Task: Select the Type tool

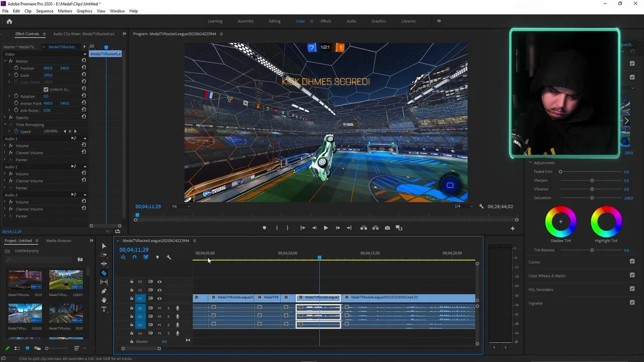Action: click(104, 309)
